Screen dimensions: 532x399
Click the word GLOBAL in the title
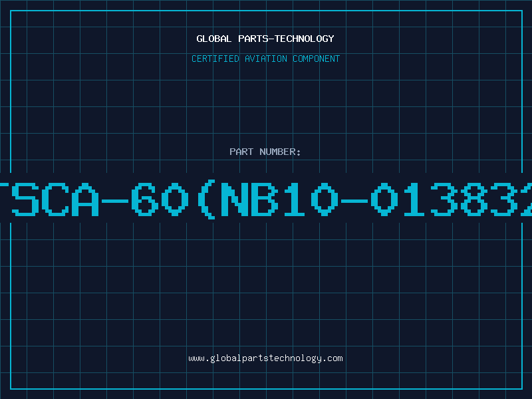[214, 39]
